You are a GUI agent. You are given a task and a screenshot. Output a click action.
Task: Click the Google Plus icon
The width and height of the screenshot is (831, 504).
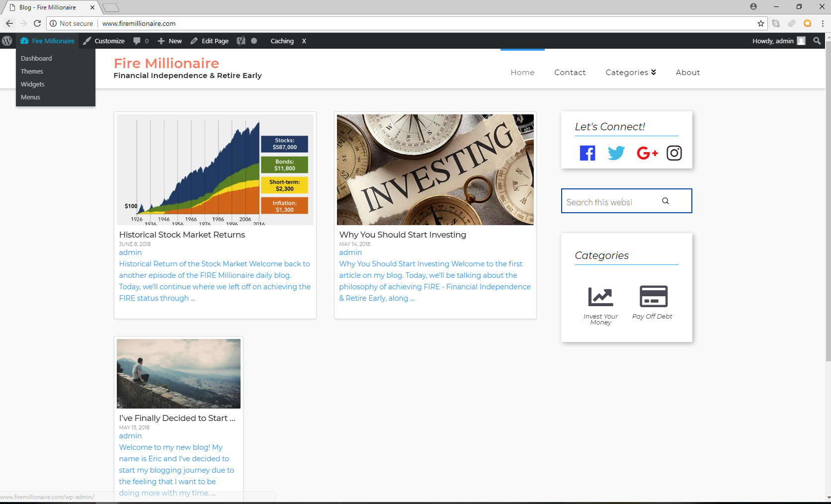[647, 153]
